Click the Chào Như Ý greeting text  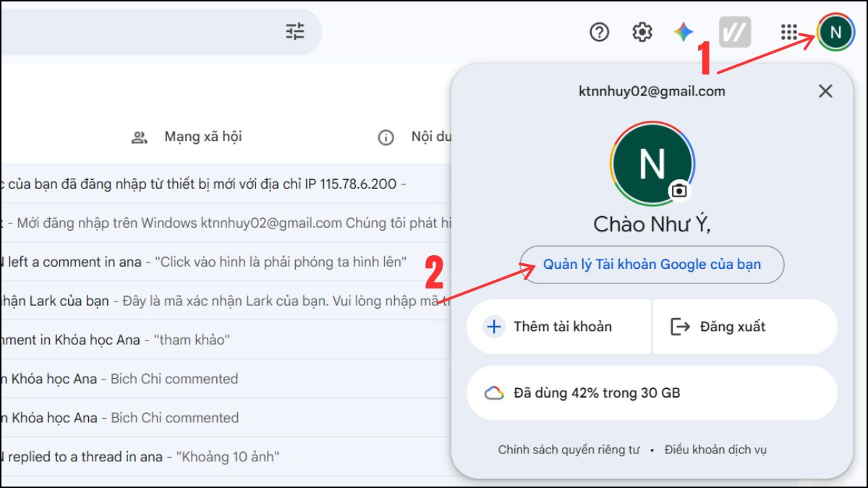tap(652, 224)
